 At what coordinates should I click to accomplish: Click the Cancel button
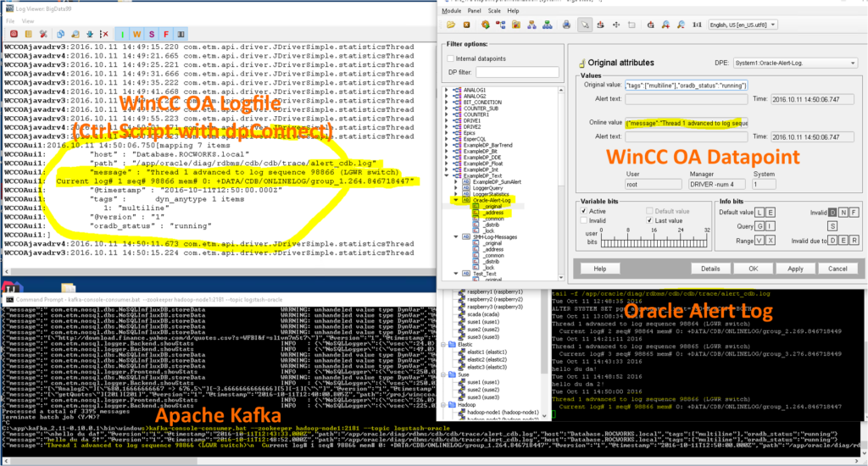(837, 269)
